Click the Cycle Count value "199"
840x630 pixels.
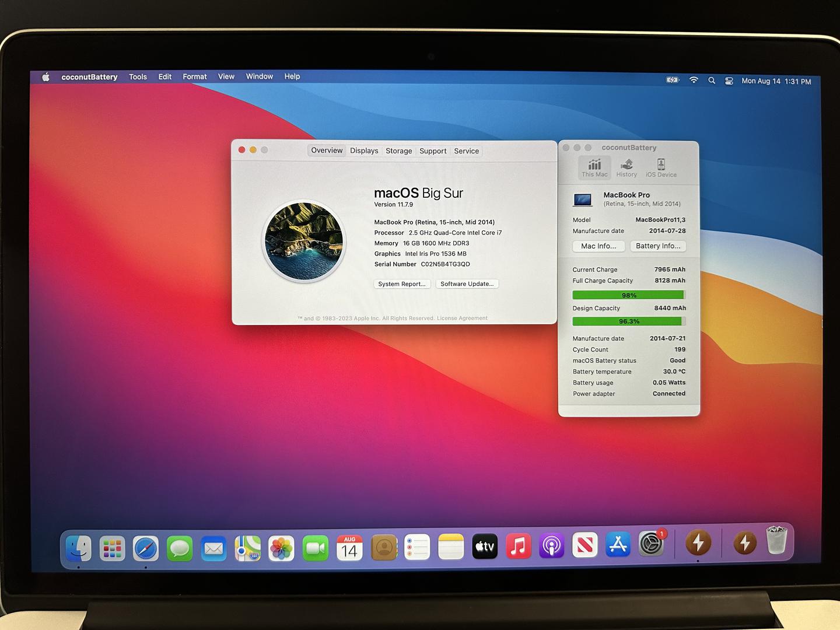click(680, 349)
